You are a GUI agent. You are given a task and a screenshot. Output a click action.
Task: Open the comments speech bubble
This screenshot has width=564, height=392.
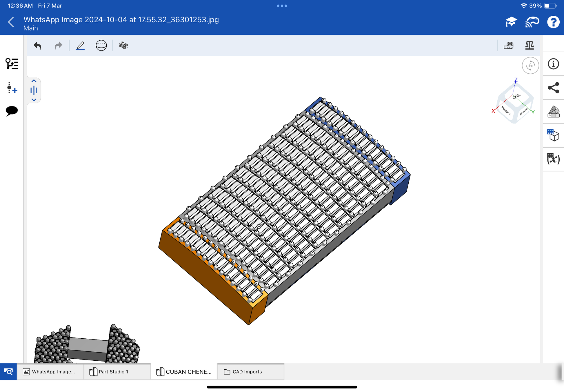[x=12, y=111]
